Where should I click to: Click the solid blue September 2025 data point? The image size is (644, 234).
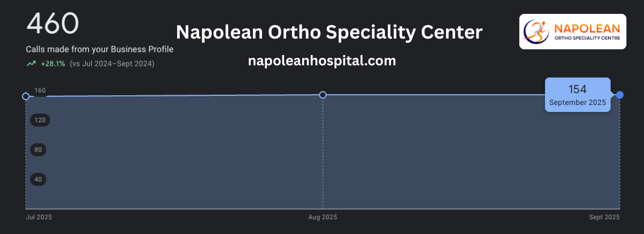(619, 95)
